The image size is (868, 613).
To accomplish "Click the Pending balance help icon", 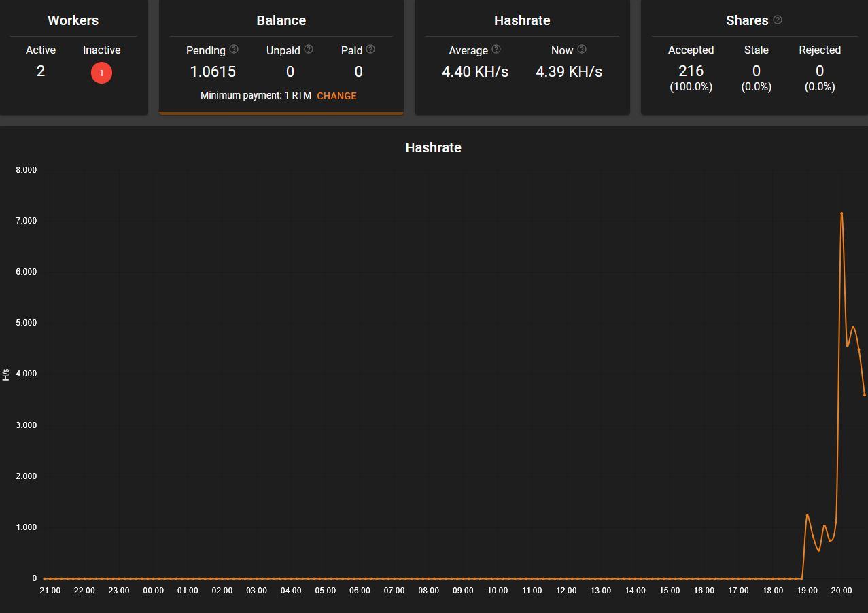I will click(x=234, y=49).
